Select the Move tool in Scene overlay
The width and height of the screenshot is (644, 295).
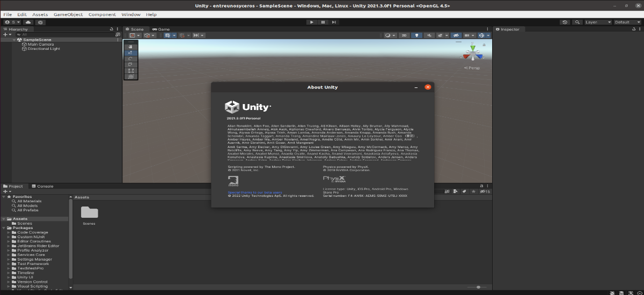[x=131, y=53]
